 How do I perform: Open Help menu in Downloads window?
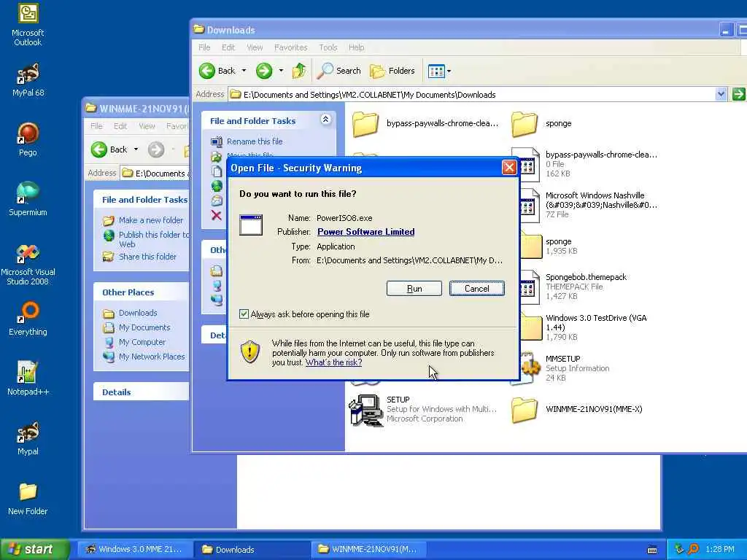(356, 47)
